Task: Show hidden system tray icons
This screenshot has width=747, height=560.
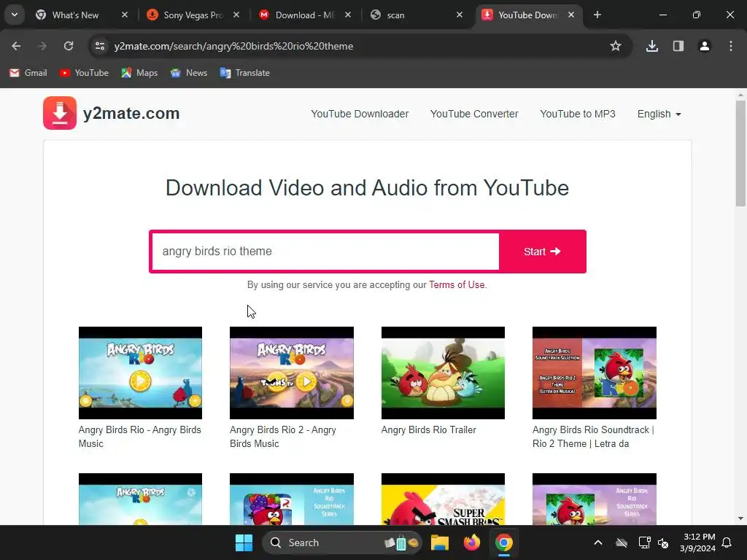Action: pos(598,542)
